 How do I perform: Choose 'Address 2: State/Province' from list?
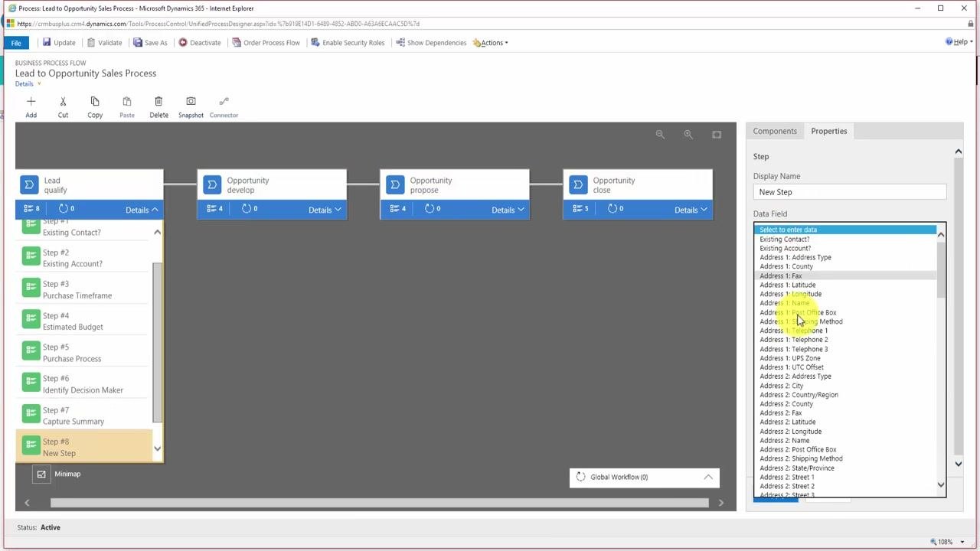(844, 468)
